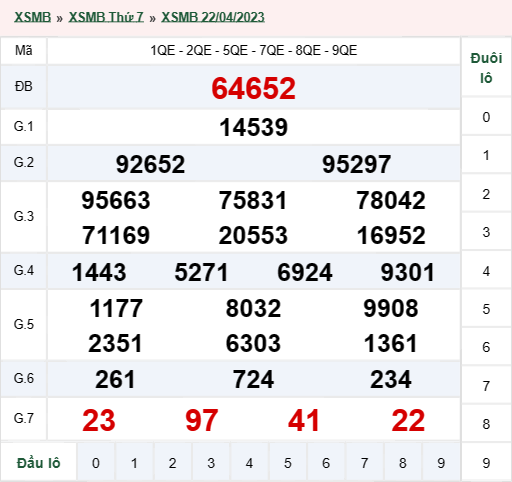This screenshot has height=482, width=512.
Task: Select Đầu lô digit 1 cell
Action: [x=134, y=463]
